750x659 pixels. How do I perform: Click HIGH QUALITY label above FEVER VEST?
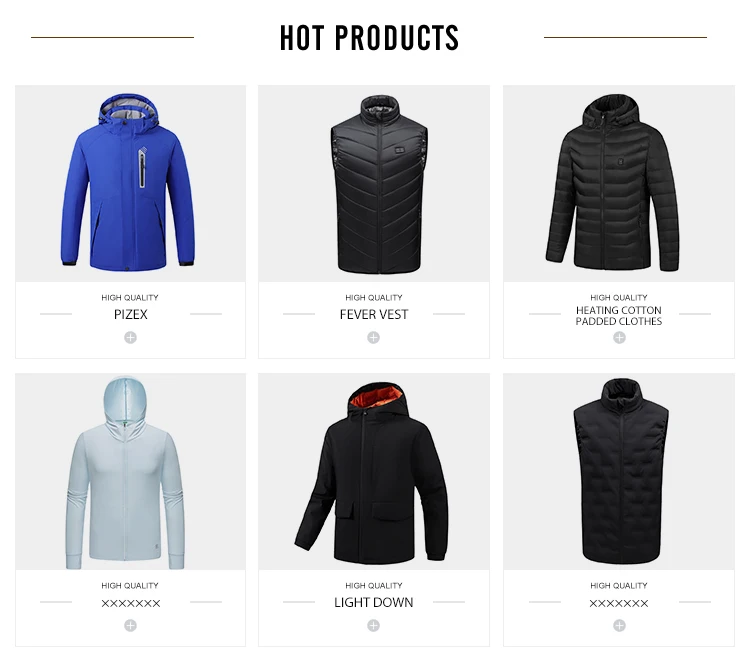tap(374, 297)
